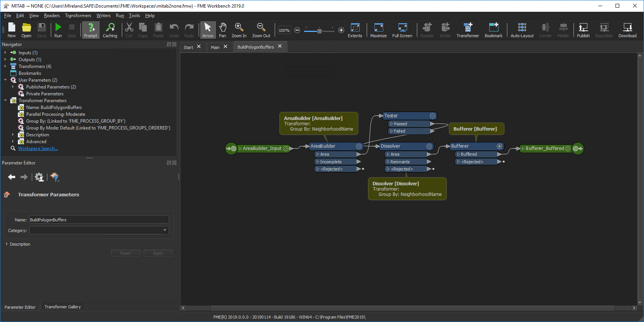Image resolution: width=644 pixels, height=322 pixels.
Task: Run the workspace with the green Run button
Action: coord(58,30)
